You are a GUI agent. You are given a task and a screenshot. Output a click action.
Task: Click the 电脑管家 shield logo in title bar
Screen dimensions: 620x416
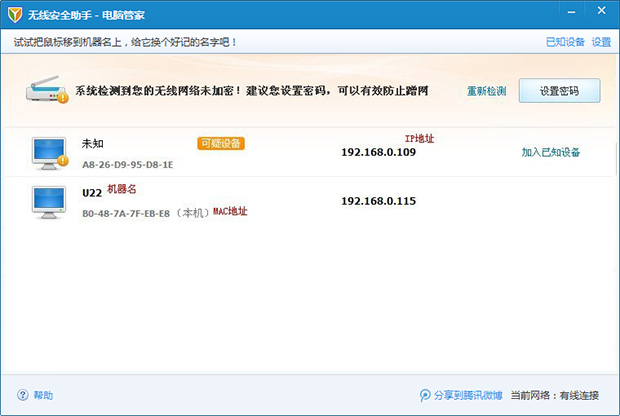[x=15, y=16]
